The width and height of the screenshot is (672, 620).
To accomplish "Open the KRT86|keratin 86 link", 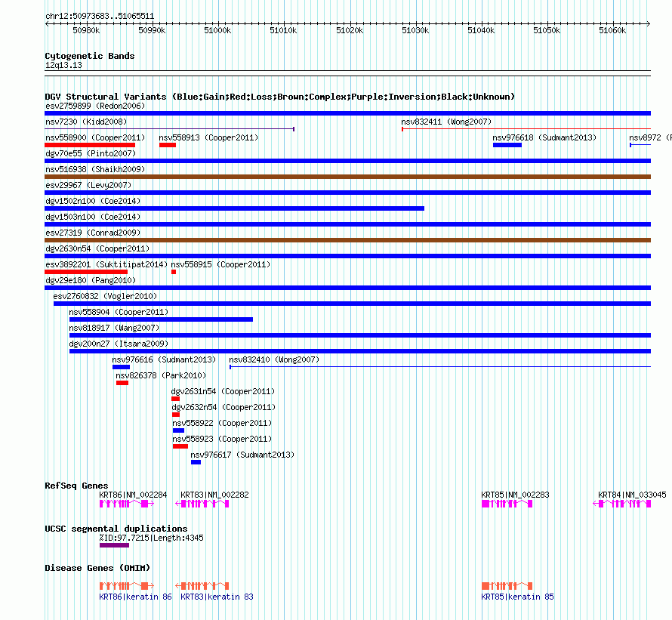I will tap(135, 597).
